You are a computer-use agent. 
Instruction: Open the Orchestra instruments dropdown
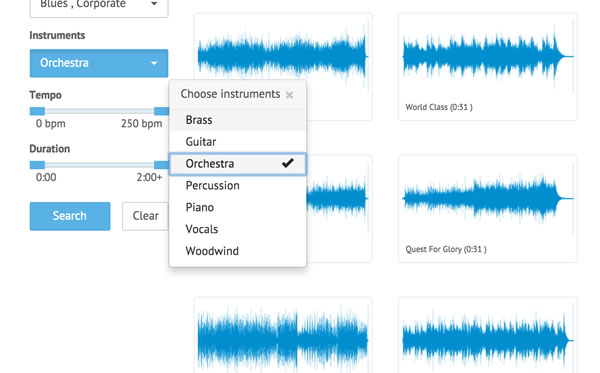(x=99, y=63)
